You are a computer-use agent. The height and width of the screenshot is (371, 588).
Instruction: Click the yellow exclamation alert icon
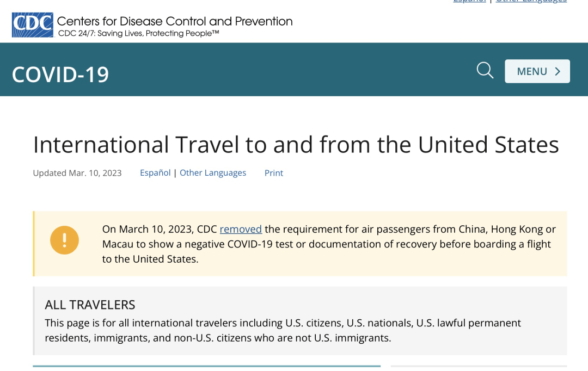[x=64, y=240]
